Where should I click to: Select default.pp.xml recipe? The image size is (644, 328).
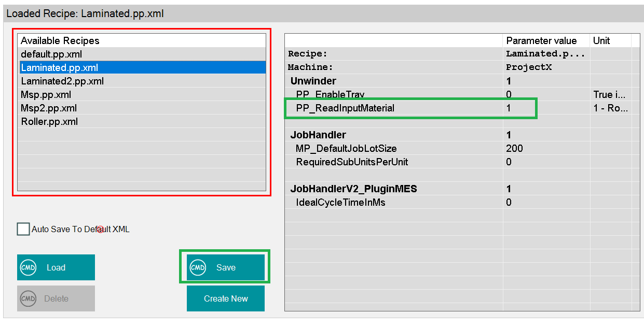click(51, 54)
